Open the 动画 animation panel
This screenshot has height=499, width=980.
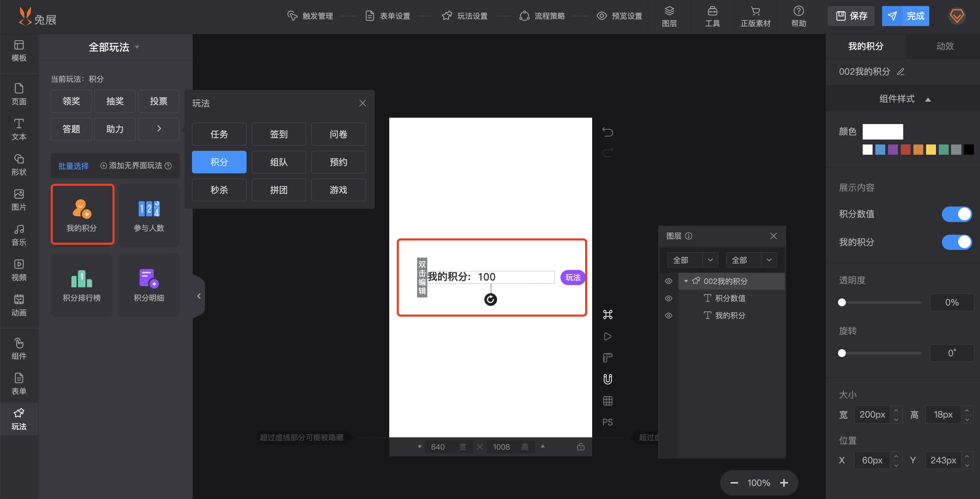coord(19,305)
